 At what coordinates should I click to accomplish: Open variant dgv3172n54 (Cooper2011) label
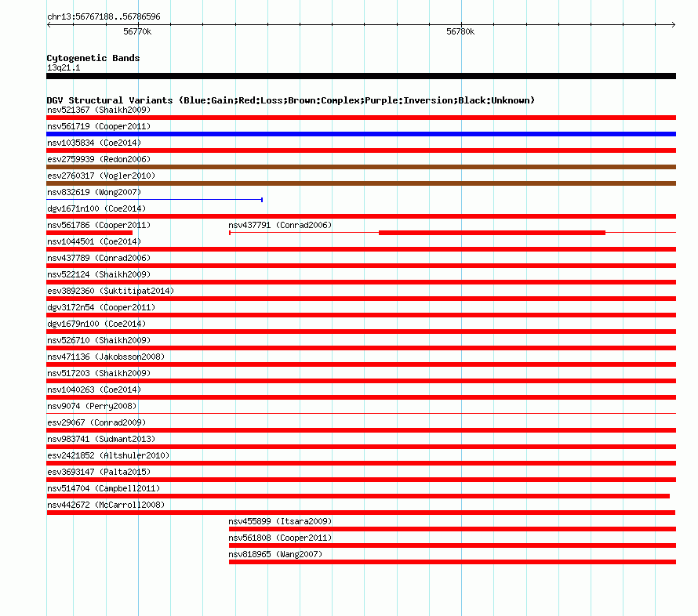point(101,307)
